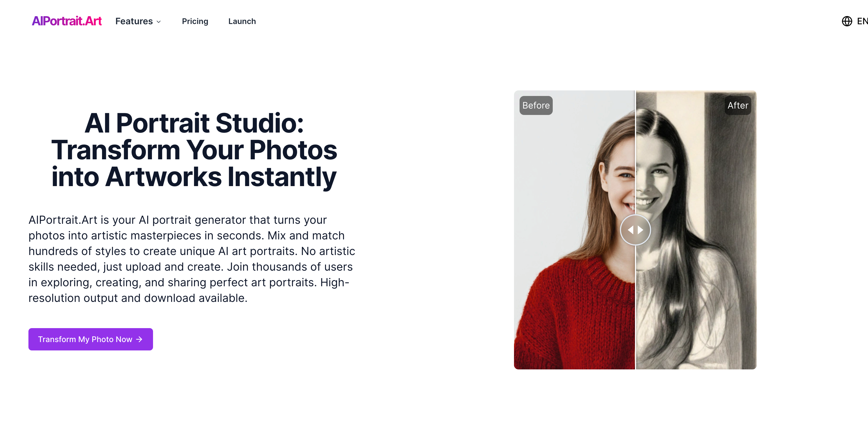Click the After label badge

pyautogui.click(x=738, y=105)
